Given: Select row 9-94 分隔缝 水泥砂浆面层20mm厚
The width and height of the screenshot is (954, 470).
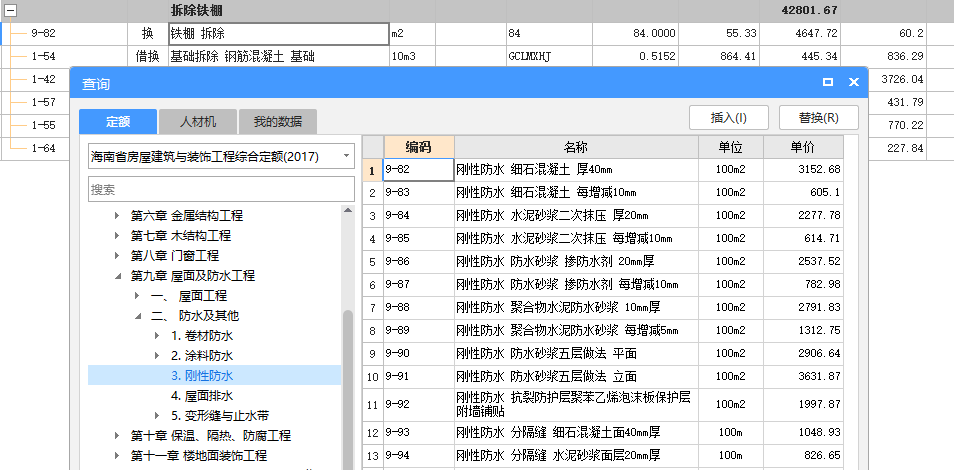Looking at the screenshot, I should pyautogui.click(x=603, y=455).
